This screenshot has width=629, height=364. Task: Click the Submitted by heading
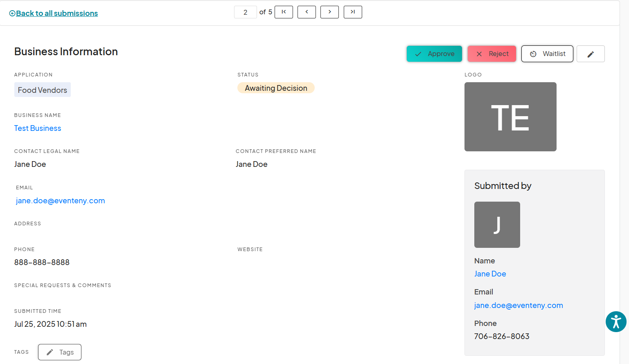(x=503, y=186)
